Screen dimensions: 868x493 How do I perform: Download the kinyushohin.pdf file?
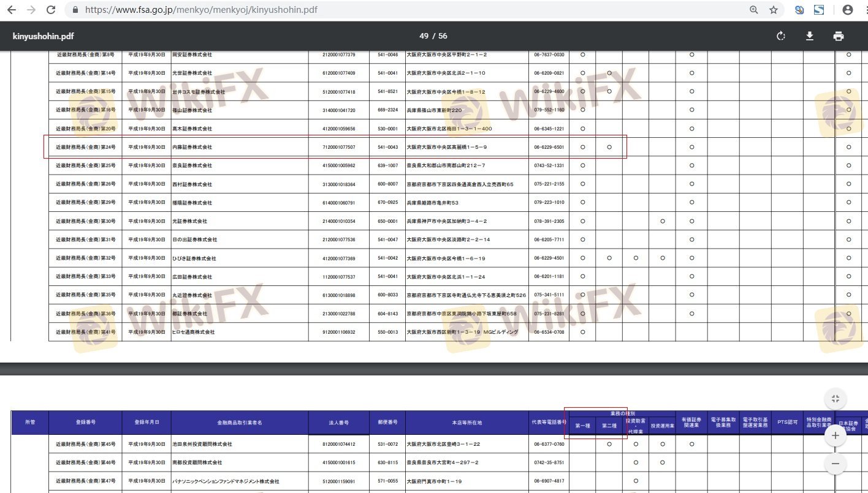[809, 36]
